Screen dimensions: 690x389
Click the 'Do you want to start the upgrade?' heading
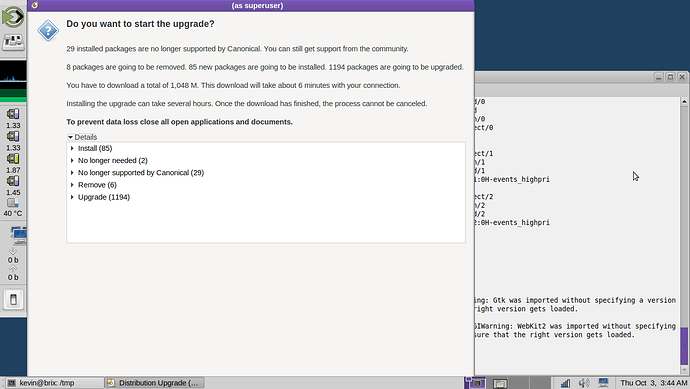tap(140, 24)
